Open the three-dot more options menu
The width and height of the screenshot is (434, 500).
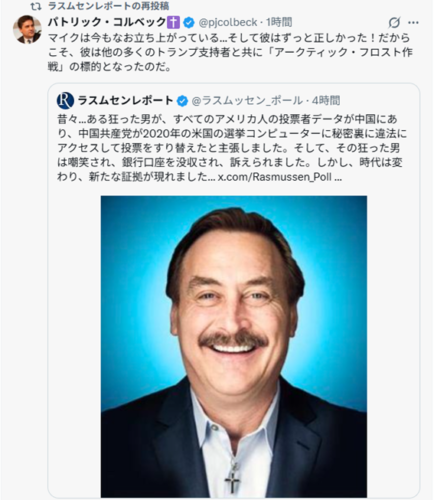pos(413,23)
